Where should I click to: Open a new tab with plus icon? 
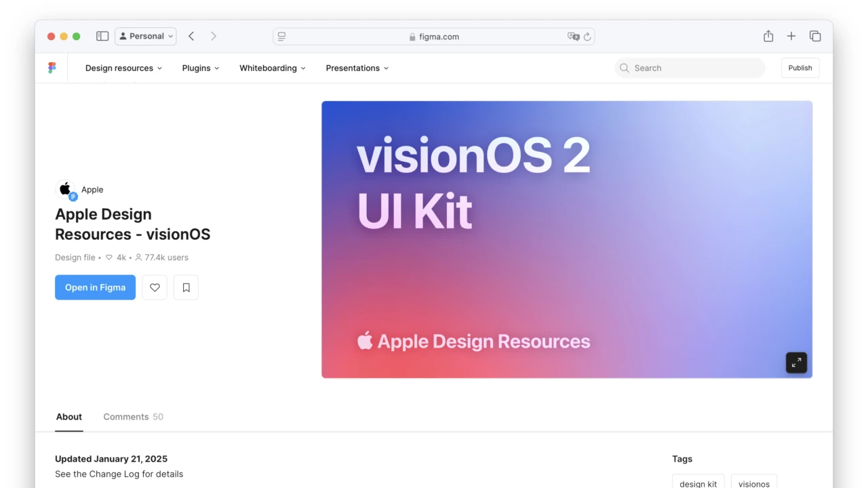pos(791,36)
